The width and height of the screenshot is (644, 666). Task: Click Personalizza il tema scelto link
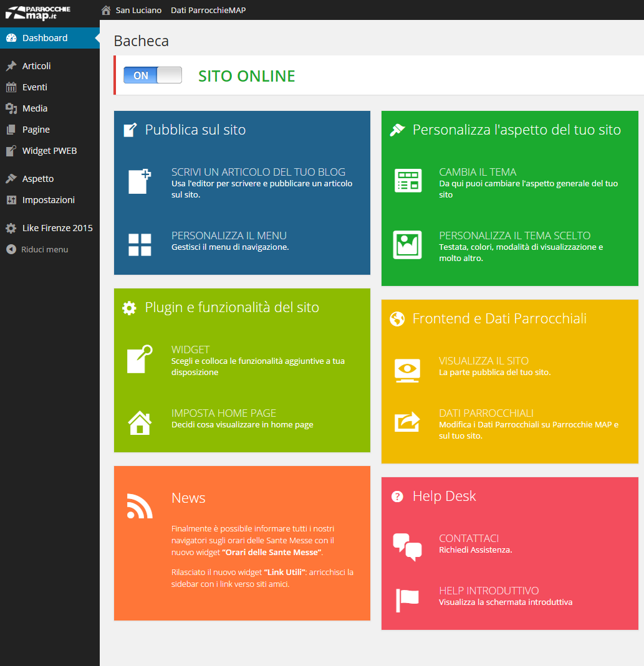coord(514,235)
